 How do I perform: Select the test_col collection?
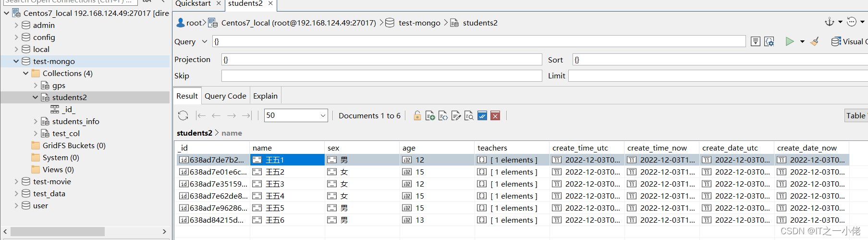(x=66, y=133)
